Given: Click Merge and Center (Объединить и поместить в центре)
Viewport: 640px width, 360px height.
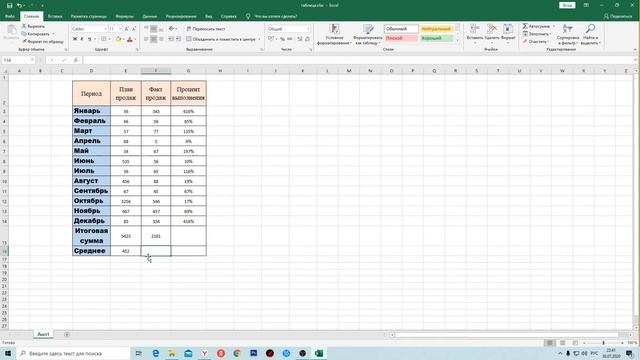Looking at the screenshot, I should pyautogui.click(x=221, y=39).
